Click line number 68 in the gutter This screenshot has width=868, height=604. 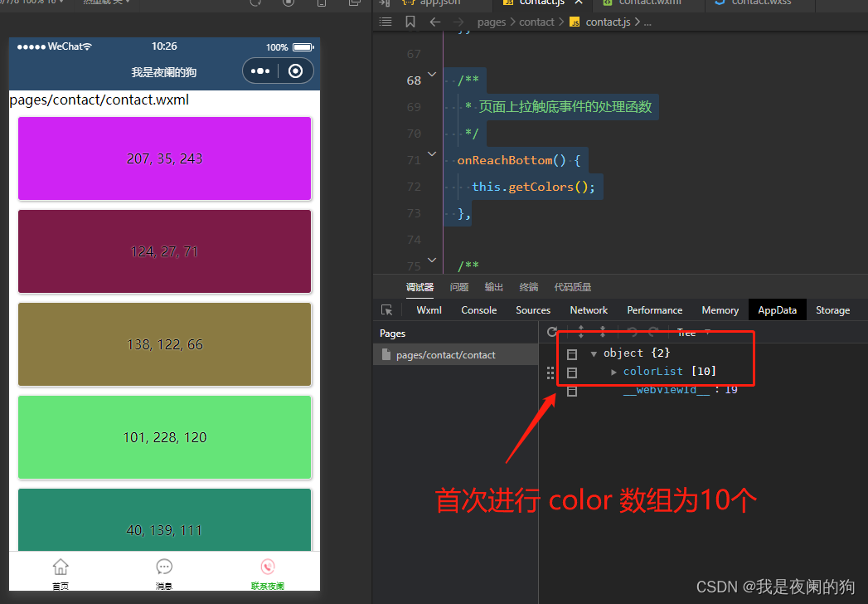(x=414, y=80)
